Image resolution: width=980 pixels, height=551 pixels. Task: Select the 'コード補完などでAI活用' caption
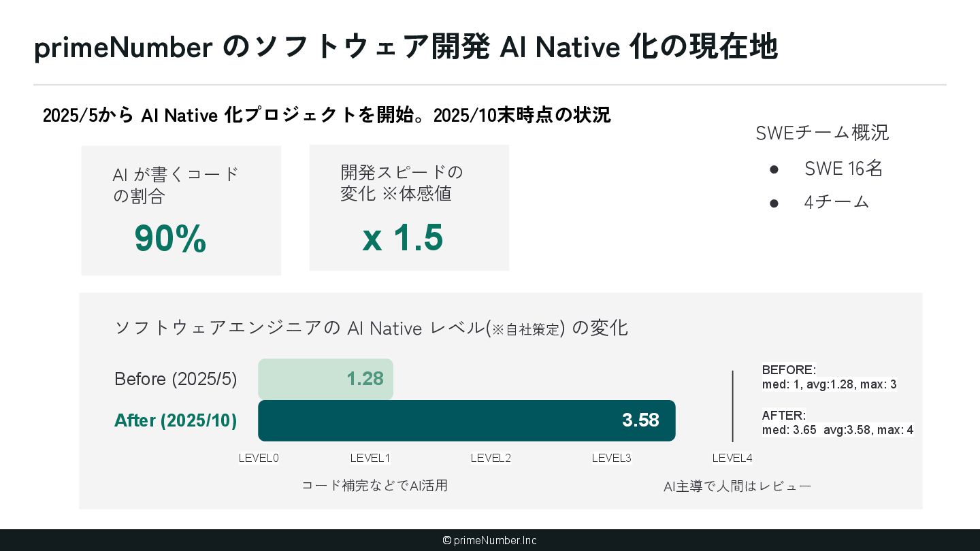tap(374, 485)
